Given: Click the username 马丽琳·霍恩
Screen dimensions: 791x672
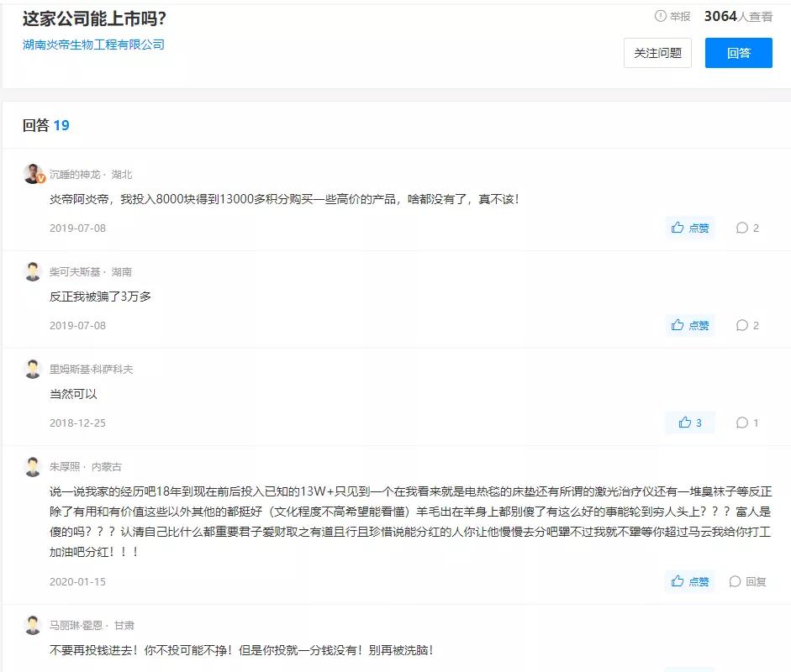Looking at the screenshot, I should point(76,626).
